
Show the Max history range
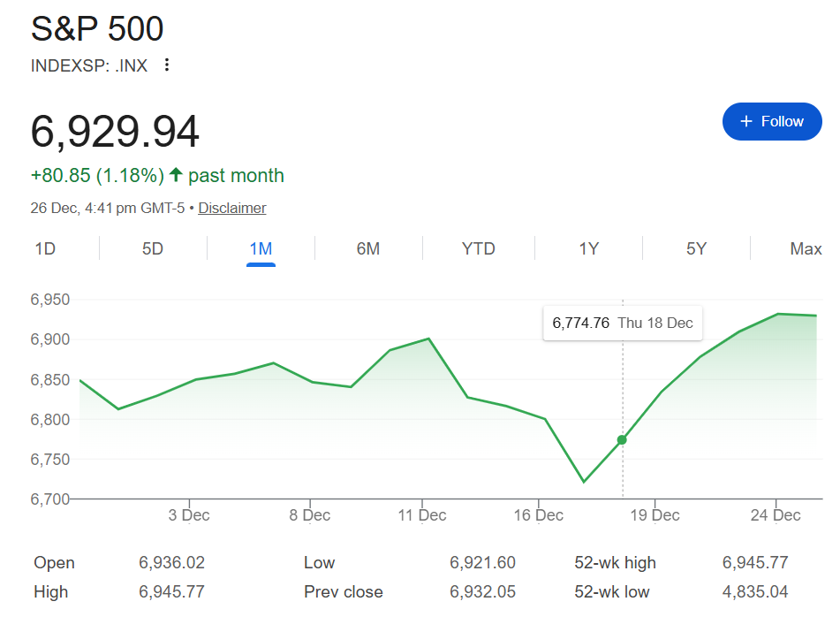tap(806, 248)
